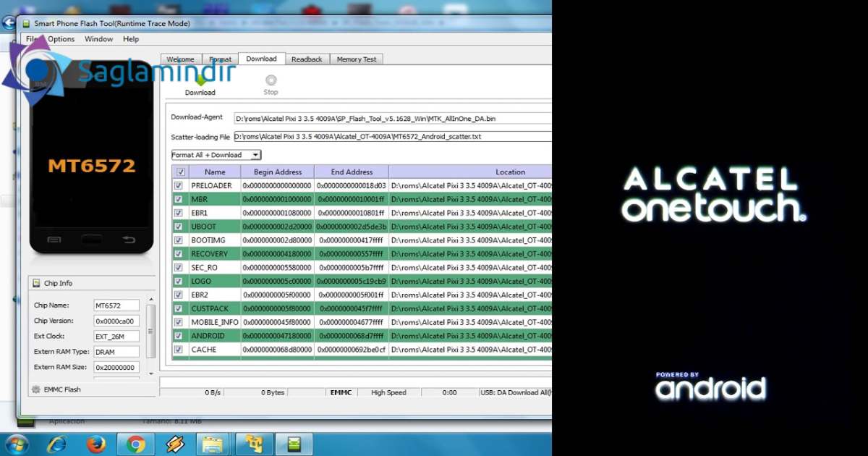
Task: Click the Chip Info panel icon
Action: [x=36, y=283]
